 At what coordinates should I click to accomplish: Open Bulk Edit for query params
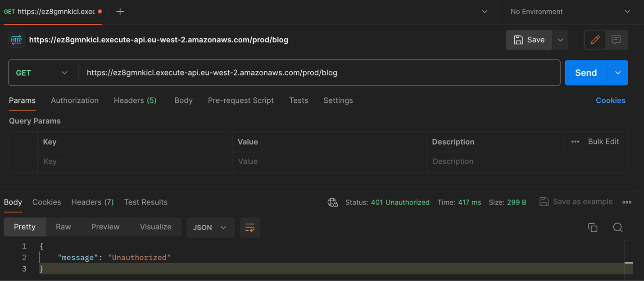pyautogui.click(x=603, y=141)
